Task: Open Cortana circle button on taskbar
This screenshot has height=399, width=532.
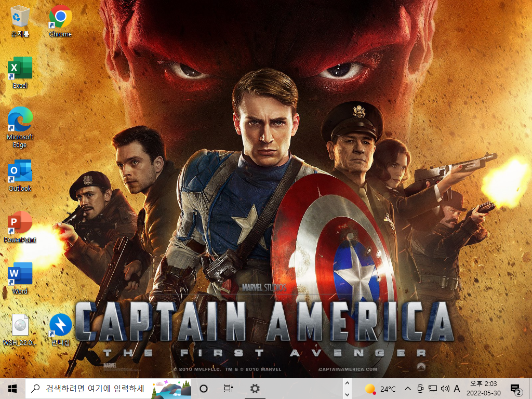Action: (x=204, y=389)
